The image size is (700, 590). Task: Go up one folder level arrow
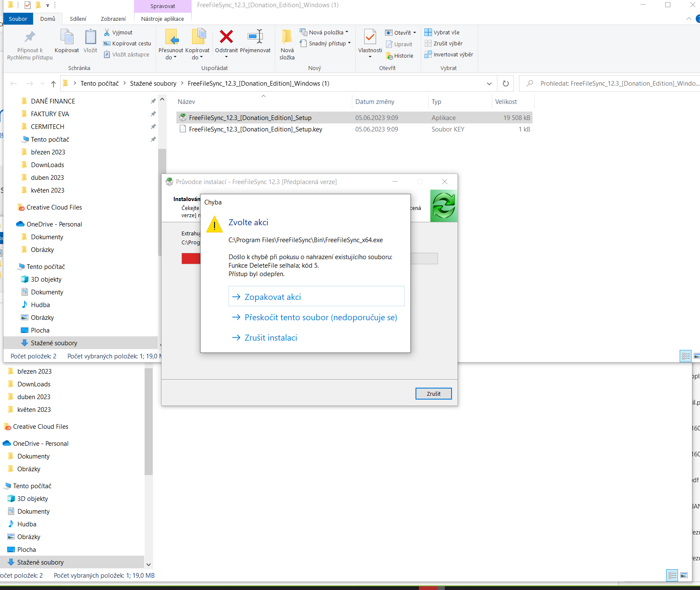(53, 84)
